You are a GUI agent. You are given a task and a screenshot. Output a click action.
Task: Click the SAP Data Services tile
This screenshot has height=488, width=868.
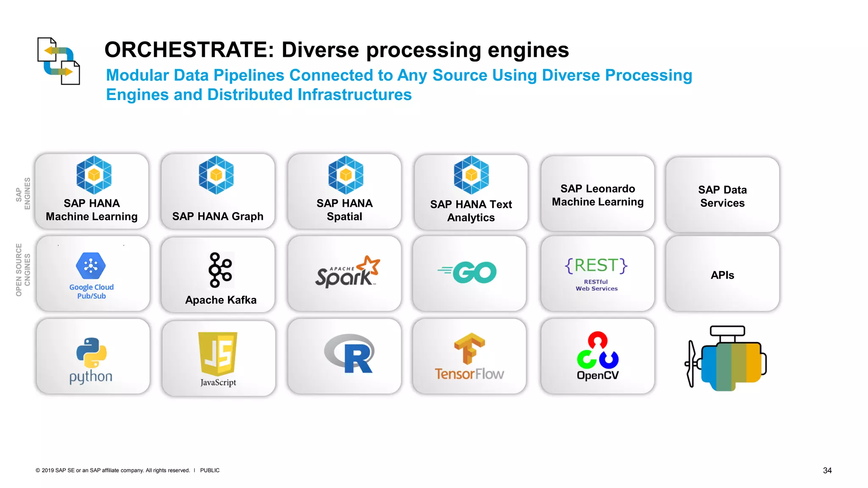tap(722, 196)
